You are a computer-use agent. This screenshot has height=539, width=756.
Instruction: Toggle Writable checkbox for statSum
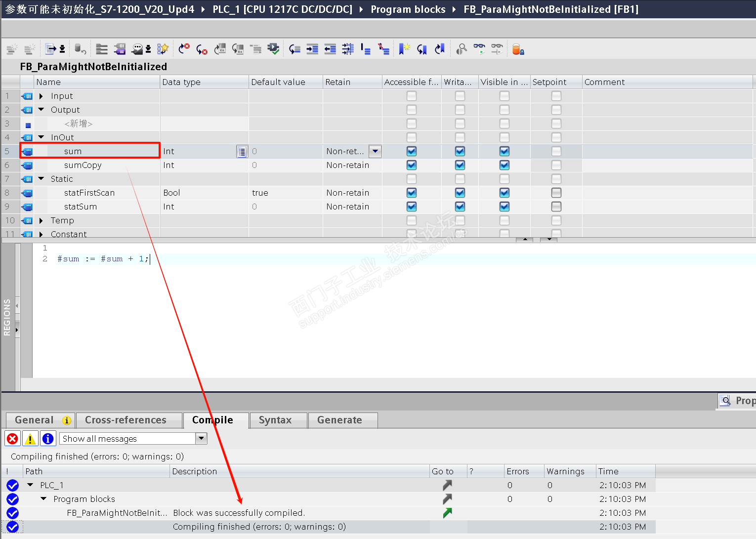click(x=460, y=207)
